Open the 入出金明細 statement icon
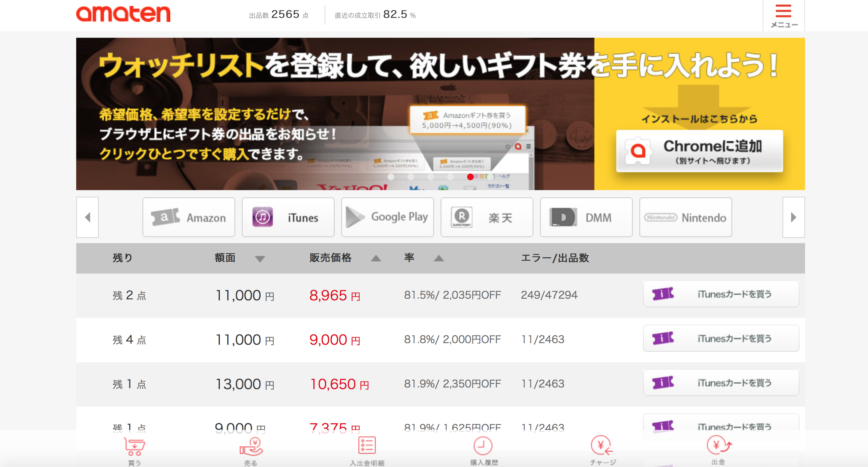 [x=367, y=448]
